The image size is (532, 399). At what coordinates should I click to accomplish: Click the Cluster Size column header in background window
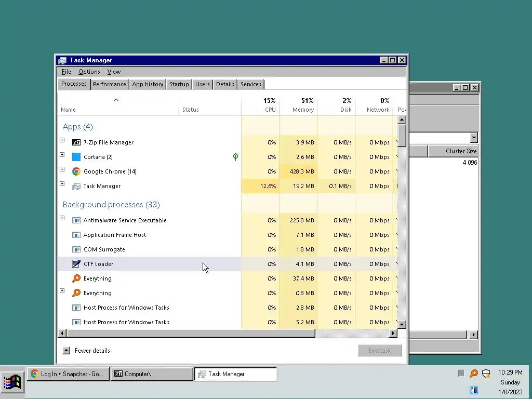point(453,151)
